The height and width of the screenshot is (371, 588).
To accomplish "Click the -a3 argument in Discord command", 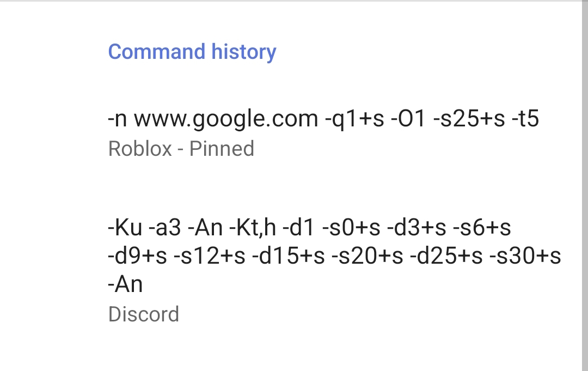I will (x=164, y=228).
